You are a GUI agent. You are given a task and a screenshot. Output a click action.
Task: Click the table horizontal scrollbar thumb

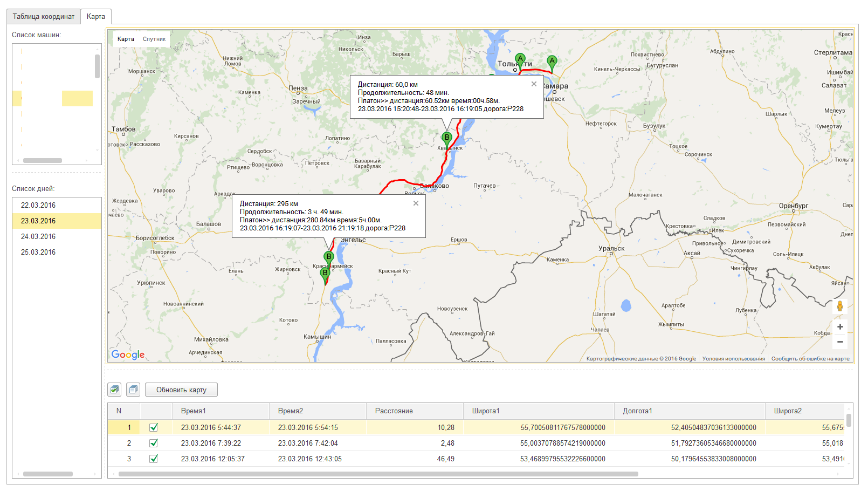coord(378,474)
